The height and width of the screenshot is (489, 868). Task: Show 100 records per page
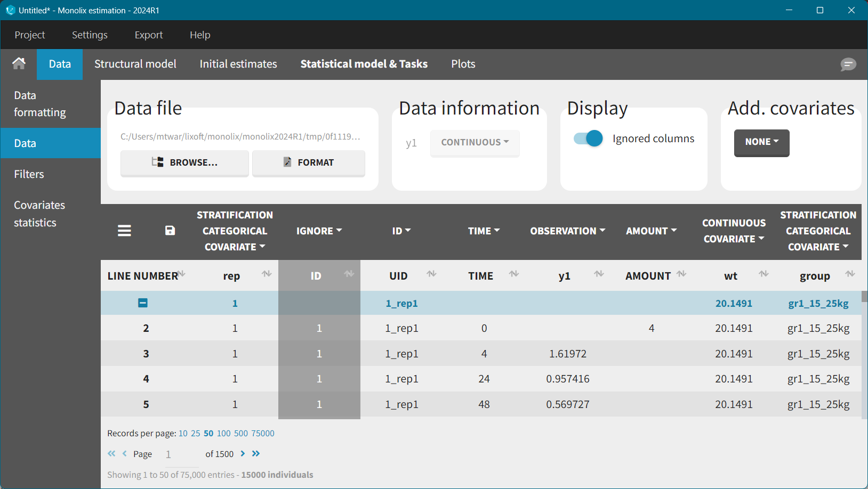click(x=223, y=434)
